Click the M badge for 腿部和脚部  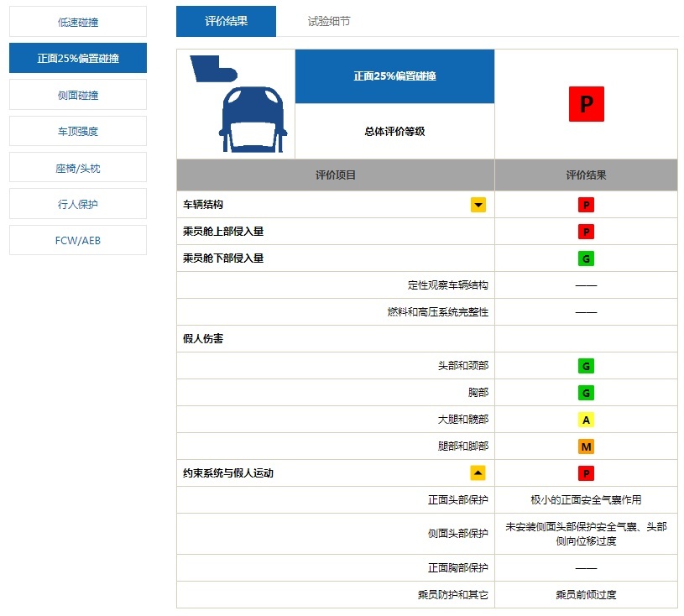click(x=587, y=446)
